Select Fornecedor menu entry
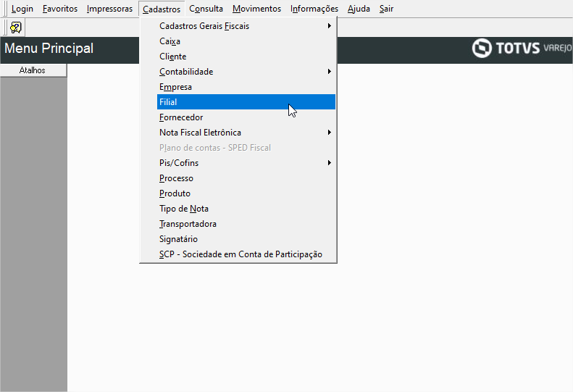 tap(246, 117)
